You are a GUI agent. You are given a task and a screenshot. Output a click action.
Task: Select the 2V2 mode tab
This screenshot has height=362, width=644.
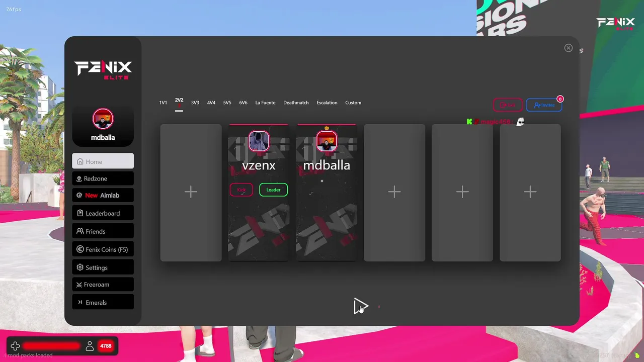point(179,101)
